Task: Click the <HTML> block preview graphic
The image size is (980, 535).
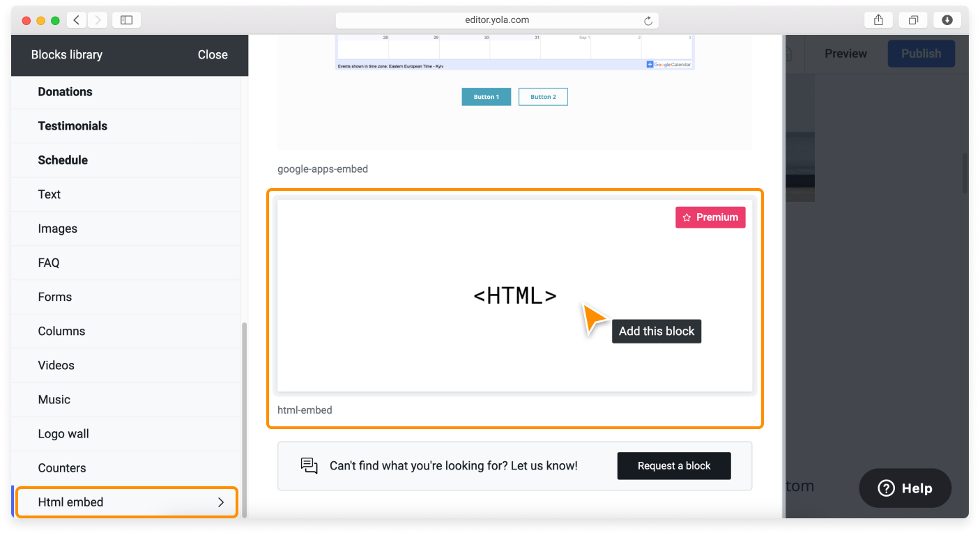Action: point(515,295)
